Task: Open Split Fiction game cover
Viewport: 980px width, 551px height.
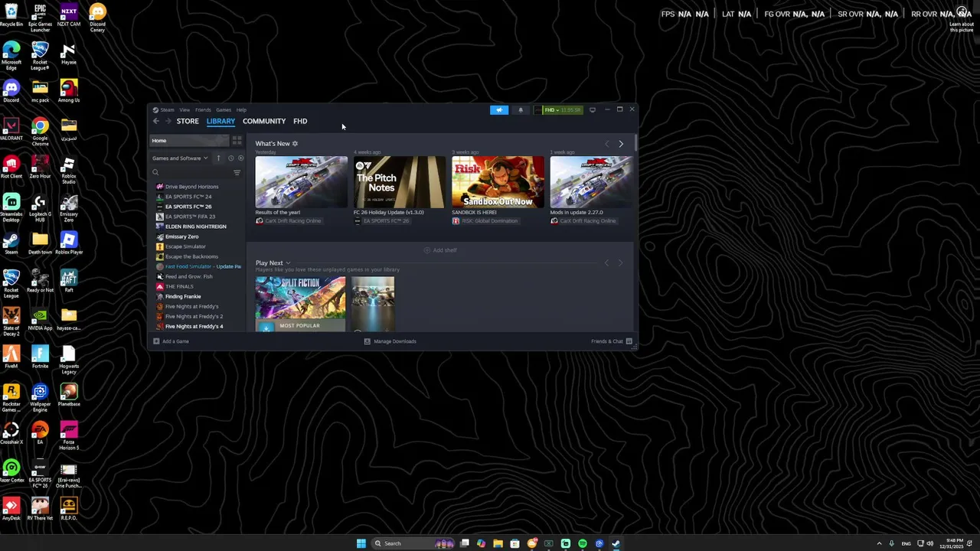Action: 301,304
